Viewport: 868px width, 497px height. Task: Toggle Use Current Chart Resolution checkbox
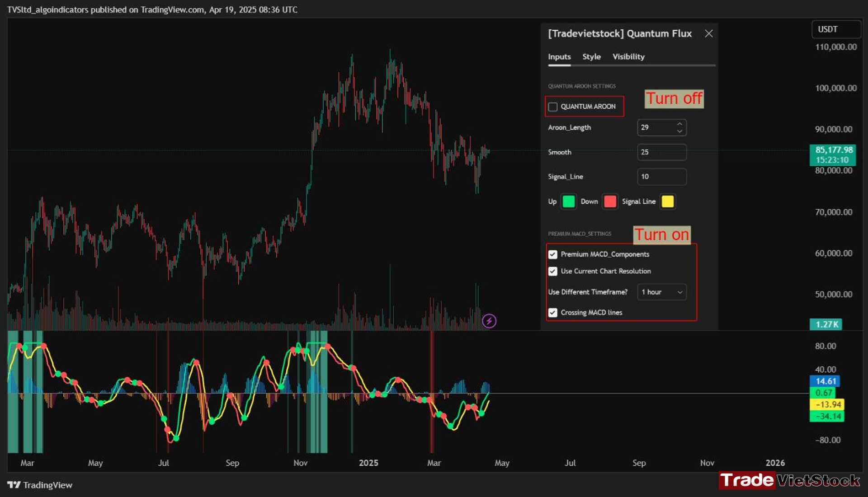point(553,271)
